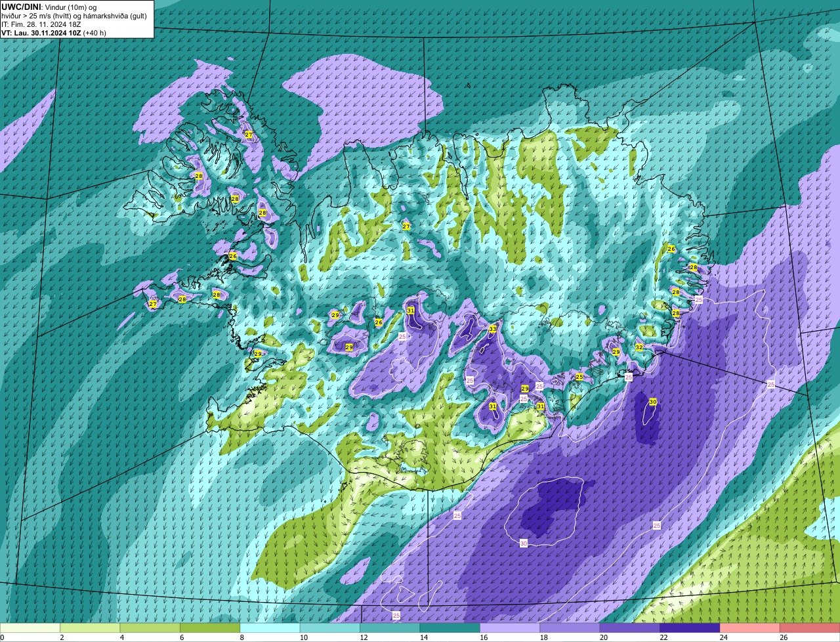The image size is (840, 642).
Task: Click the yellow '33' peak gust label
Action: 493,328
